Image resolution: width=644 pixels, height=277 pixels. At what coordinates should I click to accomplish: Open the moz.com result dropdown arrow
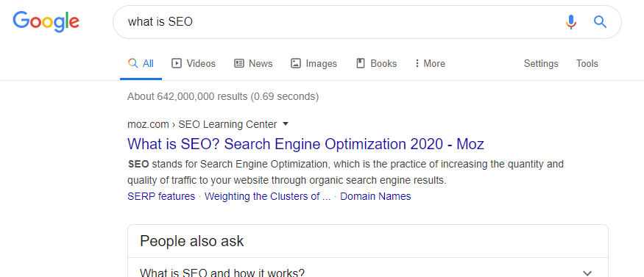[x=286, y=123]
